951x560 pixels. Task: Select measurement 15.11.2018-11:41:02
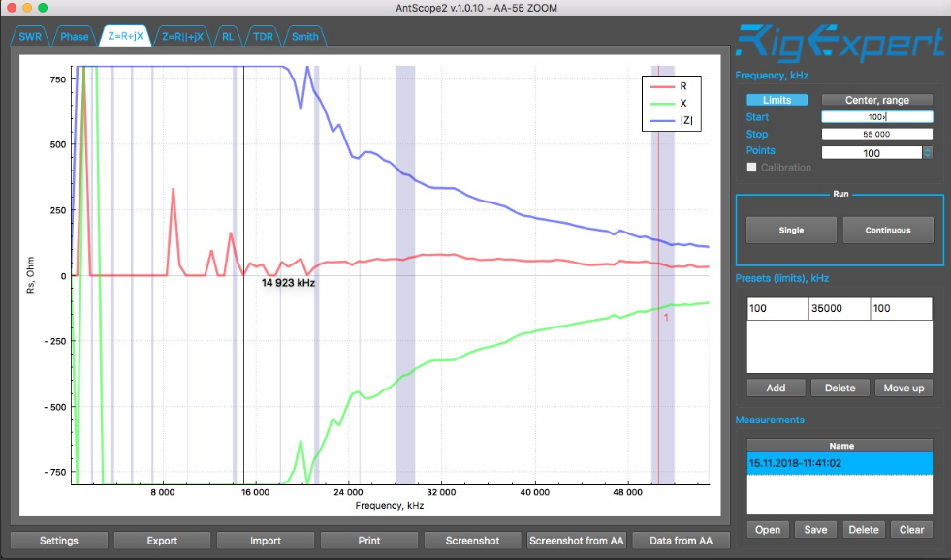pos(840,464)
